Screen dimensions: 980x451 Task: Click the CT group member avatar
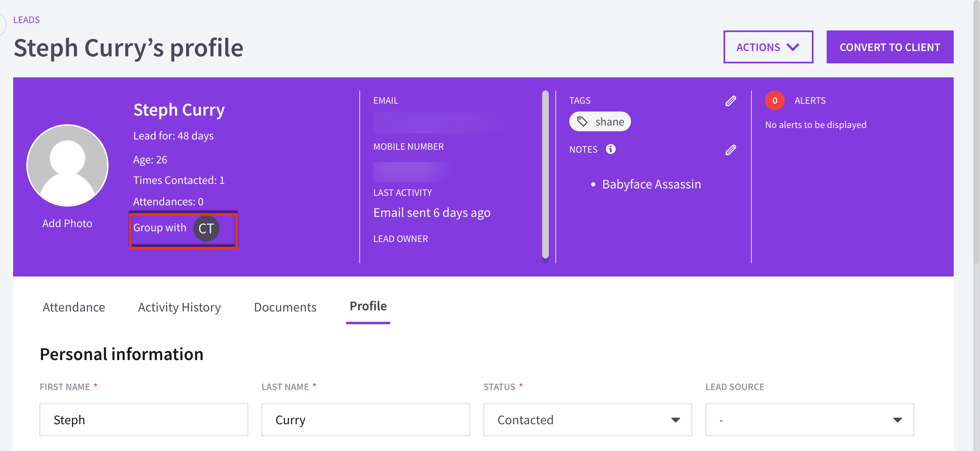click(206, 228)
